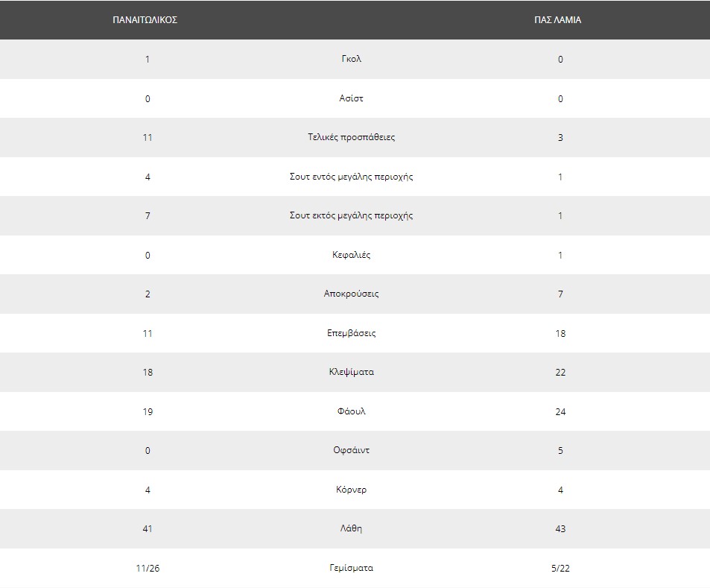Click Panetolikos crosses value 11/26
710x588 pixels.
point(148,568)
